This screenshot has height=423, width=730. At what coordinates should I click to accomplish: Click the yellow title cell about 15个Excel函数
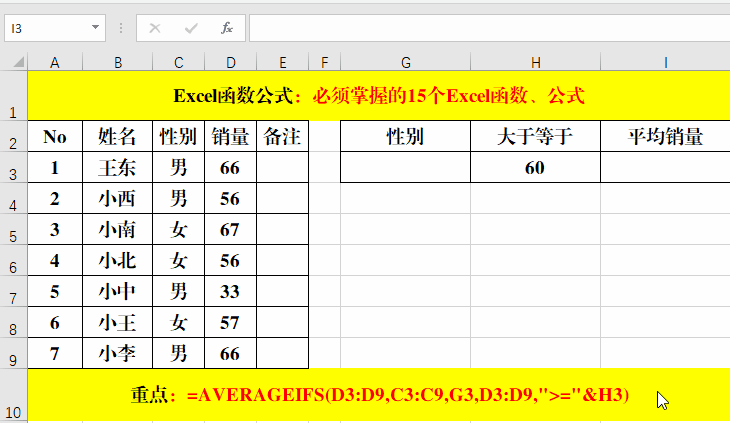click(379, 96)
